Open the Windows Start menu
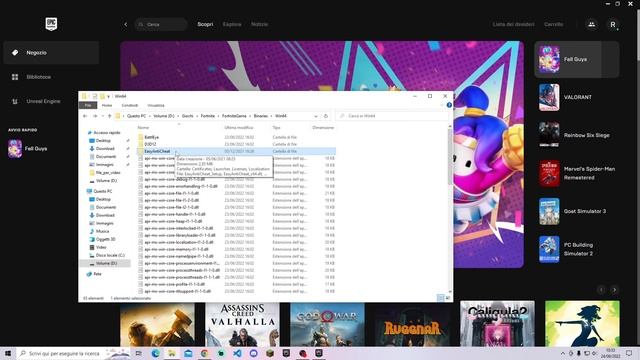The width and height of the screenshot is (640, 360). pyautogui.click(x=7, y=353)
